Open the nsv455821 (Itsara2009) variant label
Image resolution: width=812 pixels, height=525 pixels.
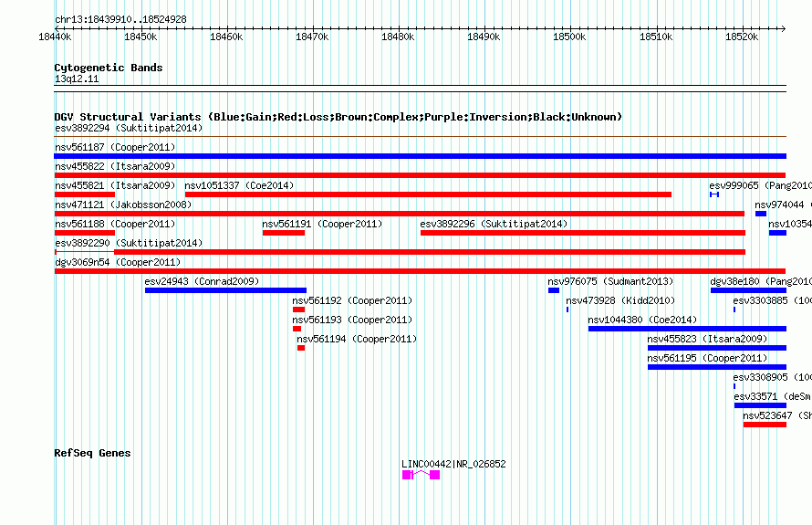click(115, 185)
